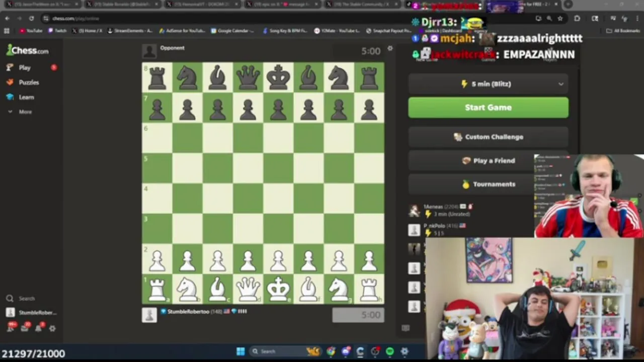644x362 pixels.
Task: Open StumbleRober... profile in the sidebar
Action: pyautogui.click(x=32, y=312)
